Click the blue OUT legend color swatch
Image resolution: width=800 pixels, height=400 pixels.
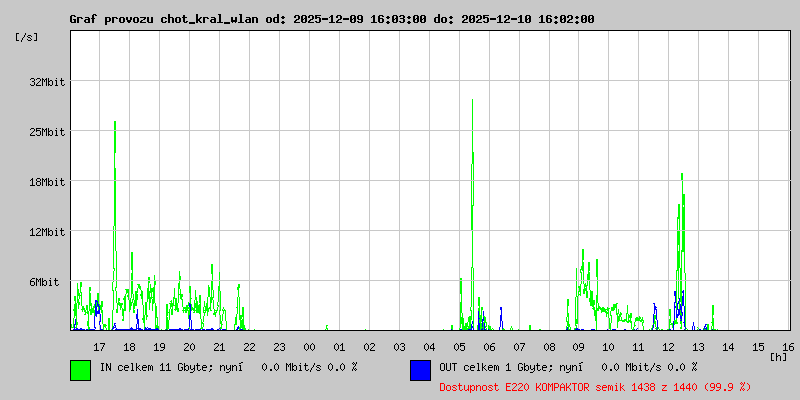pyautogui.click(x=420, y=370)
